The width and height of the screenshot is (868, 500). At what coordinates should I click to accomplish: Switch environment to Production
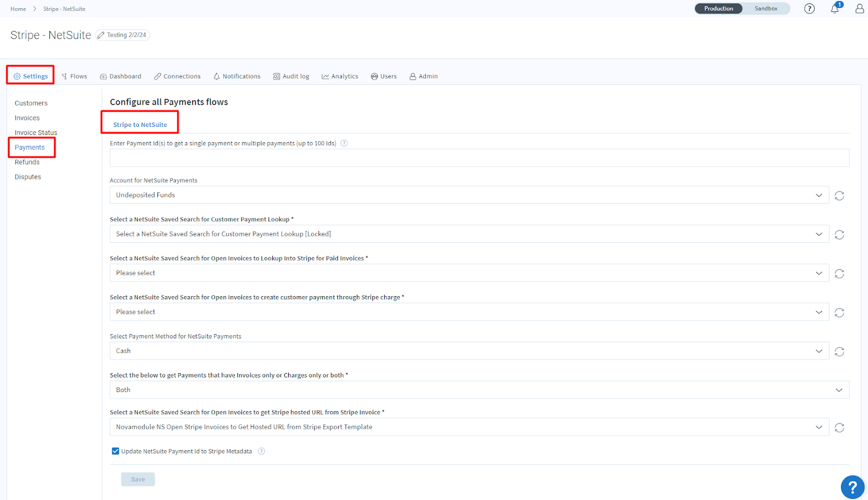(718, 9)
